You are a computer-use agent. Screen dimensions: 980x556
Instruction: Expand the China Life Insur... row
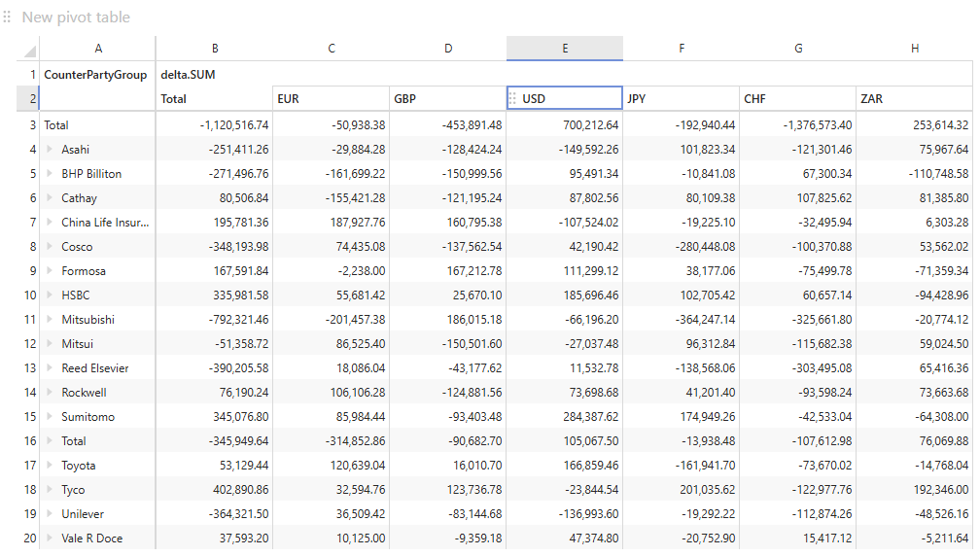tap(50, 223)
